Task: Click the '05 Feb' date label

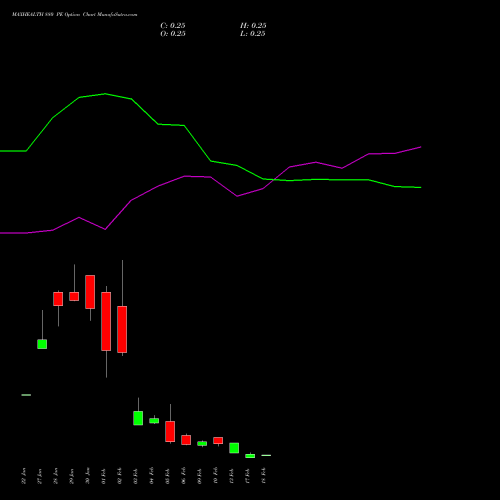Action: click(x=167, y=476)
